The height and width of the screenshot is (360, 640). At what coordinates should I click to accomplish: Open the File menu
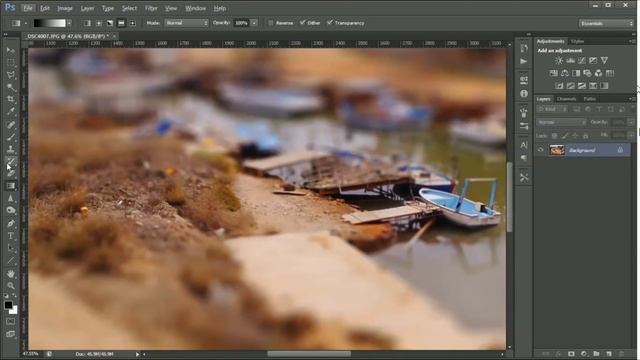tap(28, 8)
